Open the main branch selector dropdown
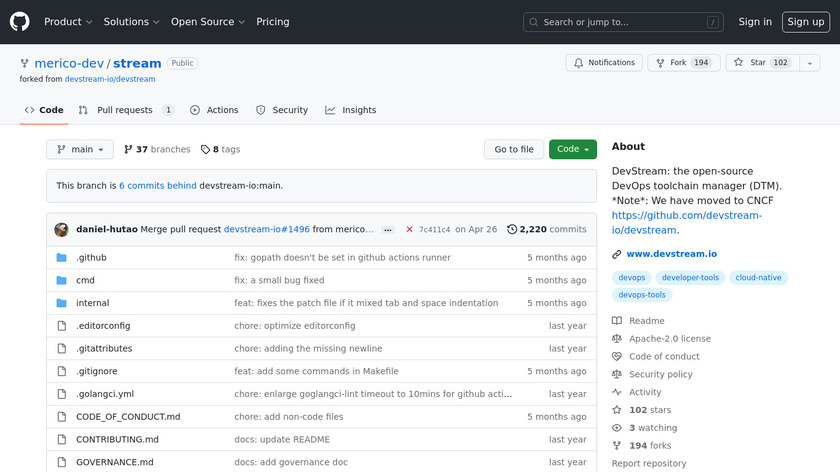This screenshot has width=840, height=472. pos(80,149)
